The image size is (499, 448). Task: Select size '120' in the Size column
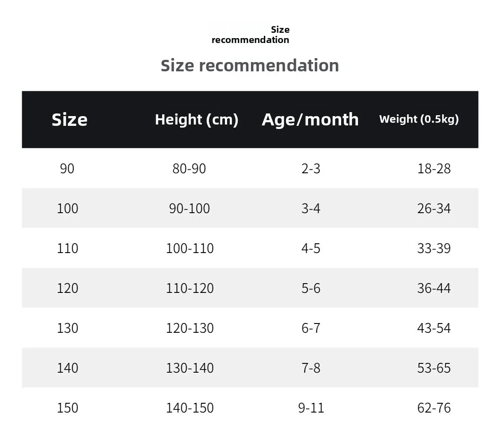(67, 288)
